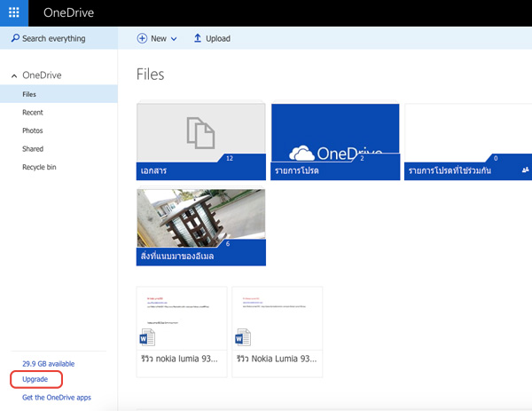Click the Upgrade link

coord(35,379)
